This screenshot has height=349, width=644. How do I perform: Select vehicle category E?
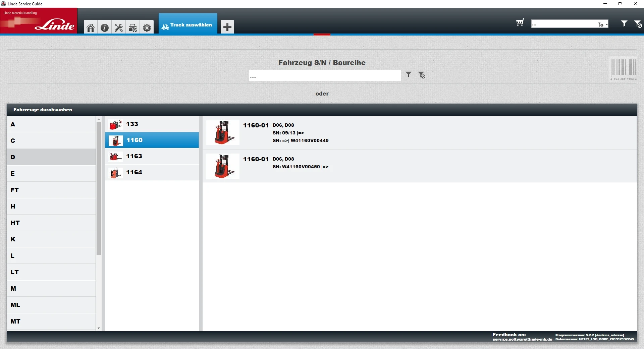(51, 174)
